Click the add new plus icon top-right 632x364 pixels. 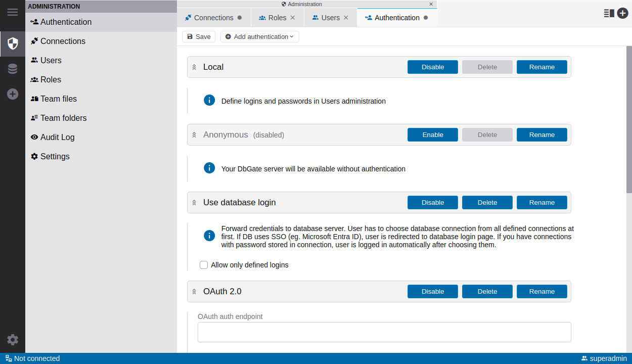[622, 13]
